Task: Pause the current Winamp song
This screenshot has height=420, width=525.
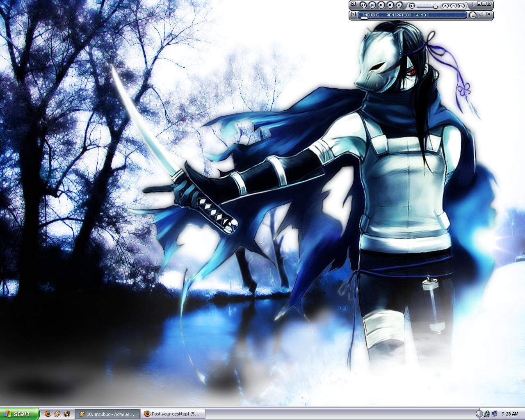Action: coord(381,5)
